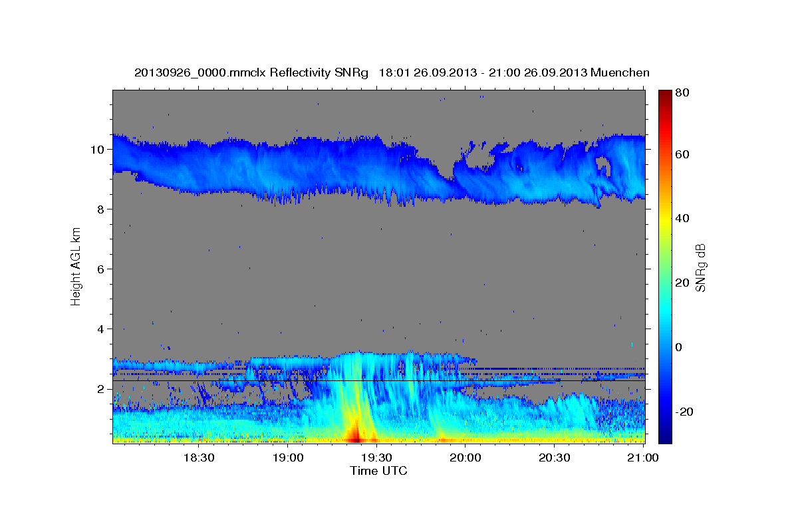Click the 18:30 time tick label
This screenshot has height=532, width=798.
coord(199,458)
